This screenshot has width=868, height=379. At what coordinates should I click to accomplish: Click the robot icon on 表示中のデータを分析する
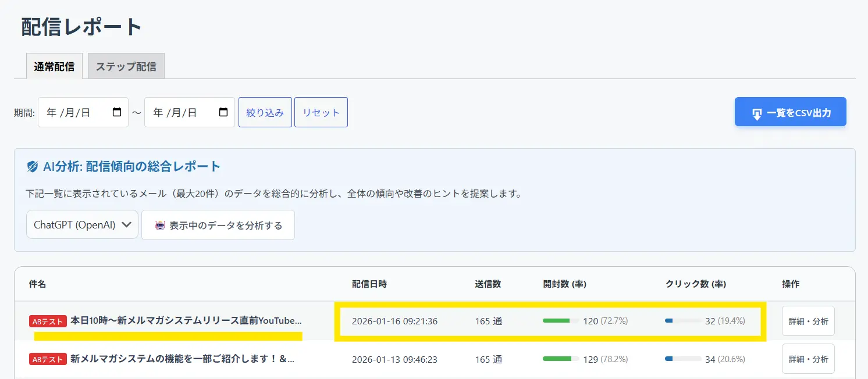click(x=160, y=226)
